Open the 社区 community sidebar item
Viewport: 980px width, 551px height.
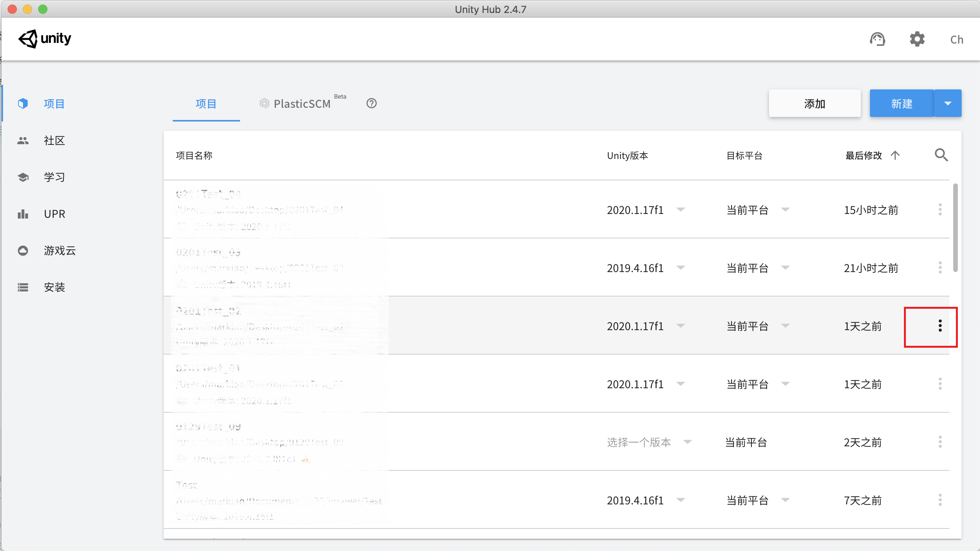54,141
